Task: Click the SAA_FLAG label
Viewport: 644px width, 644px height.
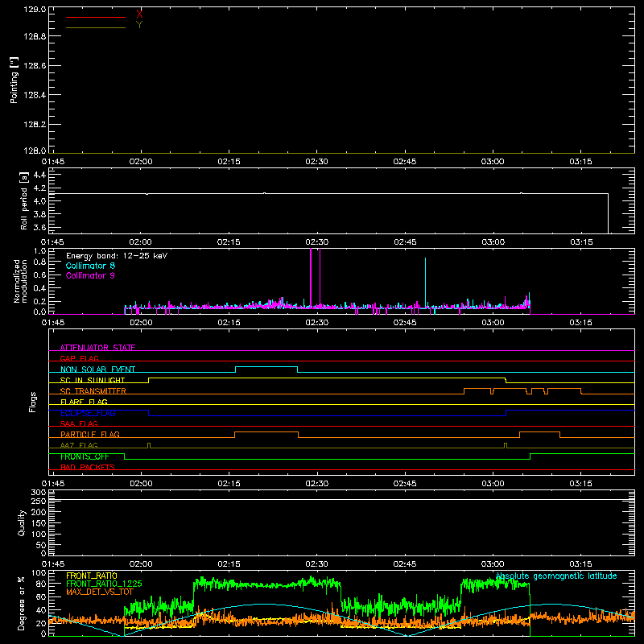Action: 79,423
